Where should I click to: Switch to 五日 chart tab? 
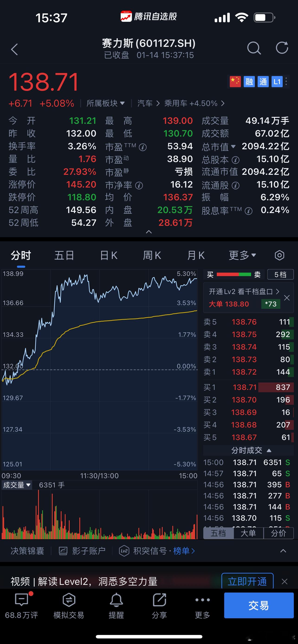pos(64,255)
